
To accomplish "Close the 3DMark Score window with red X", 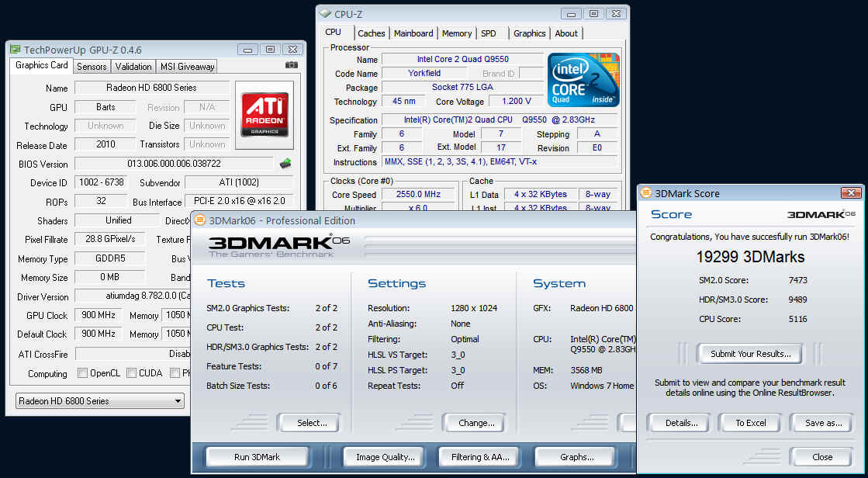I will [851, 192].
